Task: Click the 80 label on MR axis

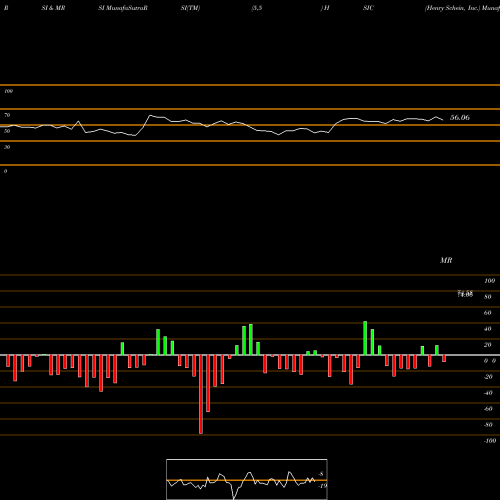Action: [x=488, y=297]
